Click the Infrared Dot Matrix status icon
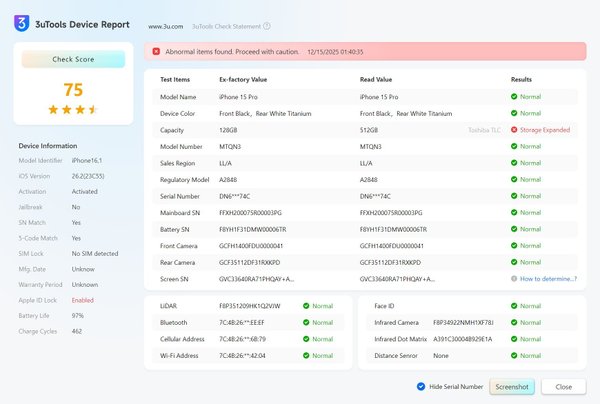Screen dimensions: 600x404 pos(514,339)
